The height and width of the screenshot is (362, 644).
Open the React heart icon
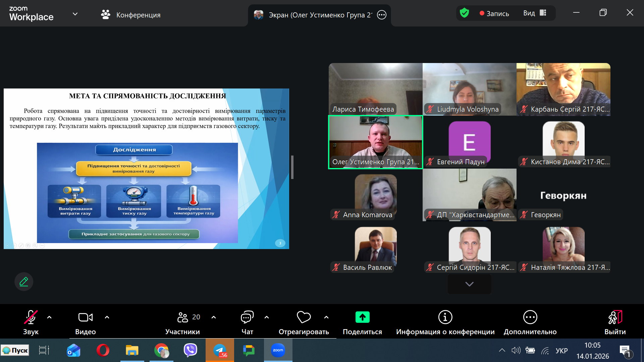304,317
